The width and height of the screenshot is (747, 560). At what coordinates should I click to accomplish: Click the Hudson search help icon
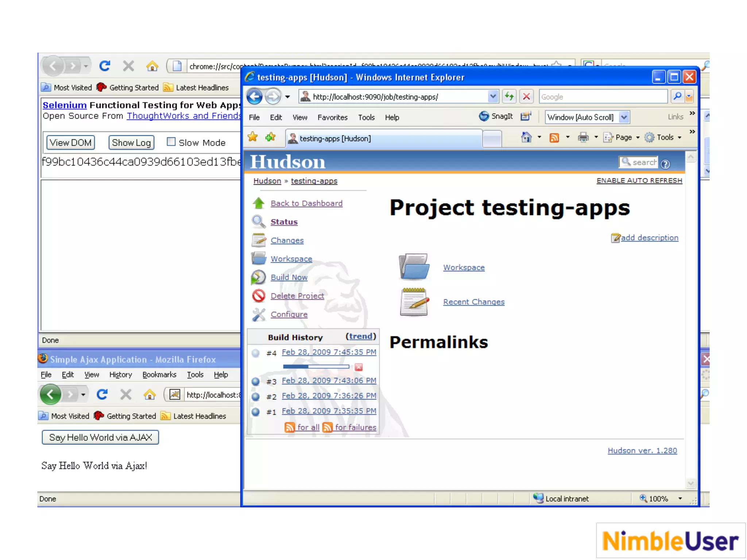pyautogui.click(x=665, y=164)
